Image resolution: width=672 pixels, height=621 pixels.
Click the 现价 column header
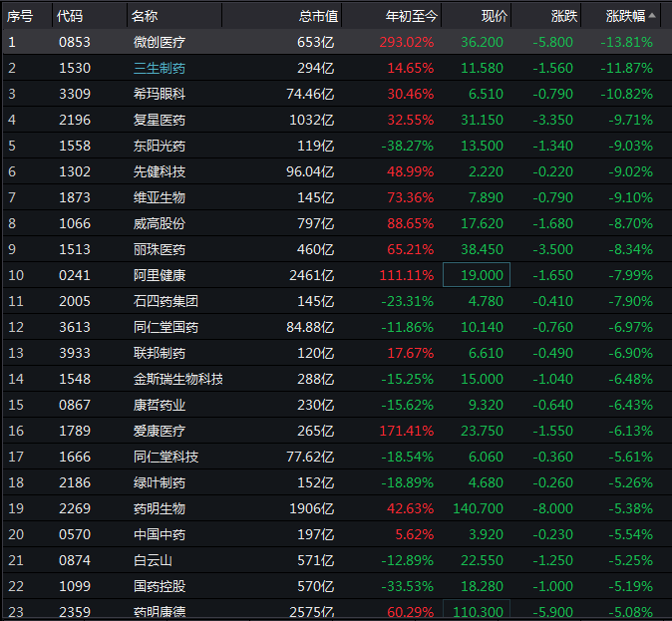coord(495,16)
